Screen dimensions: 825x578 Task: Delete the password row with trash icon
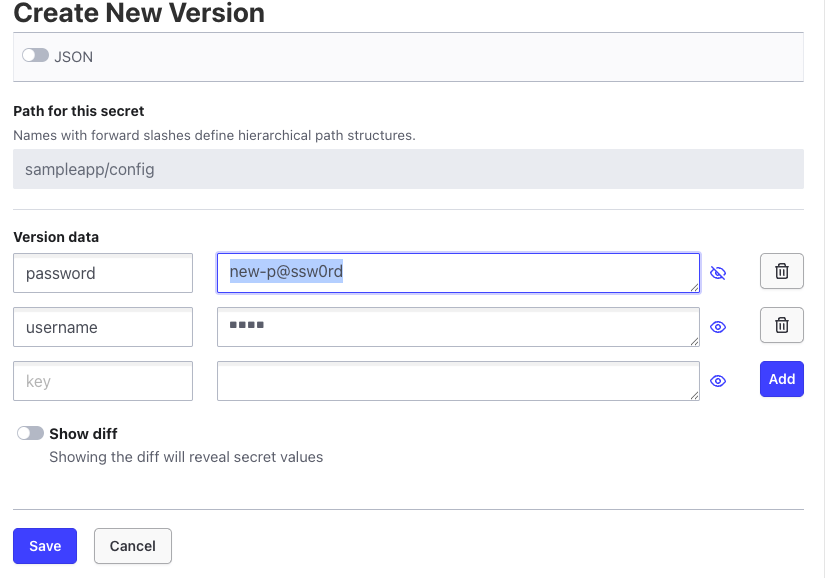coord(782,271)
